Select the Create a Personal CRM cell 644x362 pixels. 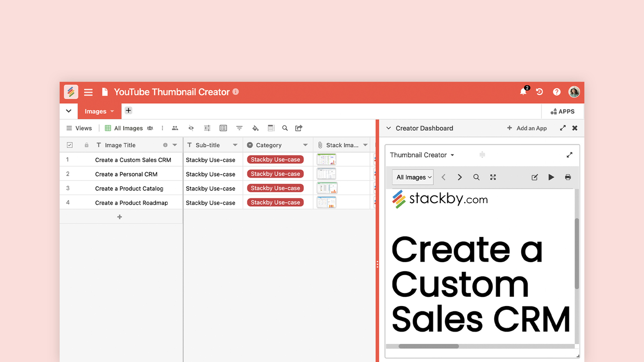point(126,174)
